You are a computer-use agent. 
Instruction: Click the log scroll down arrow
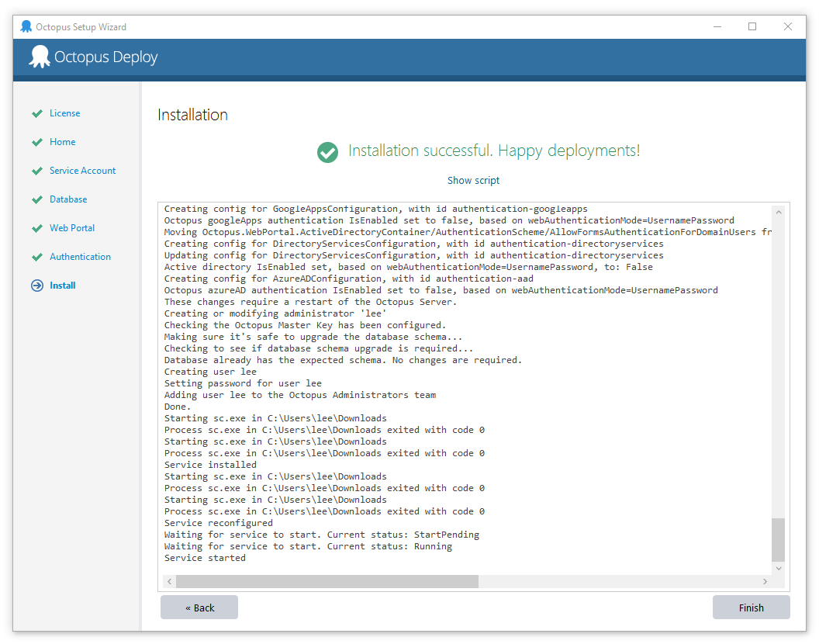[x=778, y=568]
